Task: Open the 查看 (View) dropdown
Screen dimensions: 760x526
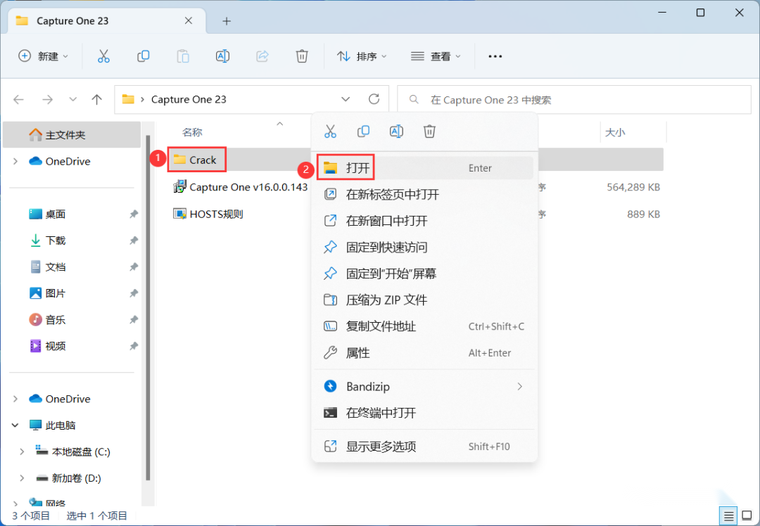Action: [x=435, y=56]
